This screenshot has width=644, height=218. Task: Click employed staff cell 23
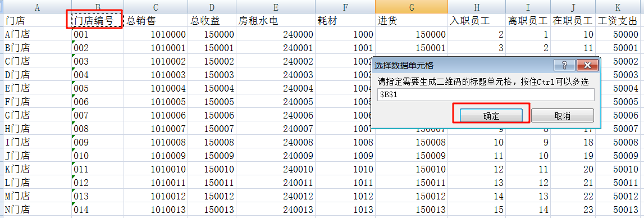tap(573, 210)
